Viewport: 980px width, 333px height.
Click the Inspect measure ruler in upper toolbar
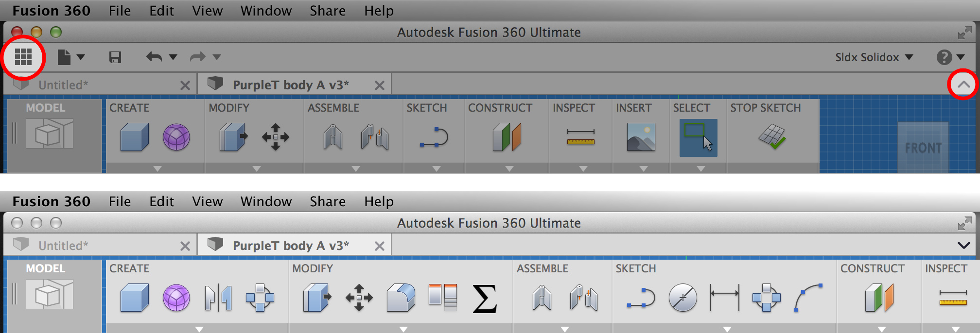pos(580,137)
